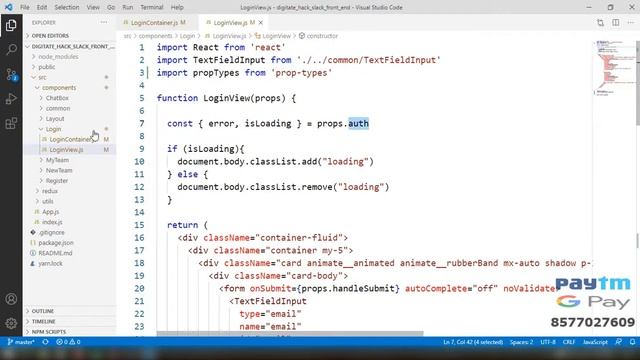The height and width of the screenshot is (360, 640).
Task: Open the Accounts icon in activity bar
Action: pos(11,299)
